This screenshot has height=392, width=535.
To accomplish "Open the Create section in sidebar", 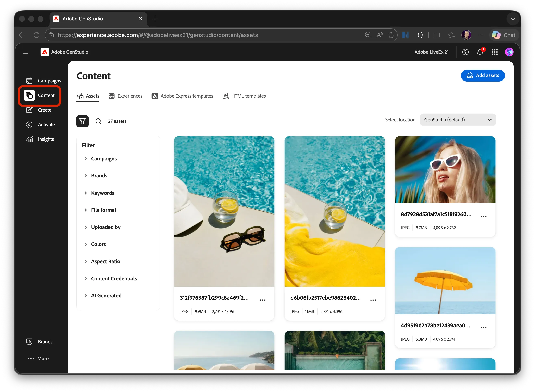I will pyautogui.click(x=39, y=110).
